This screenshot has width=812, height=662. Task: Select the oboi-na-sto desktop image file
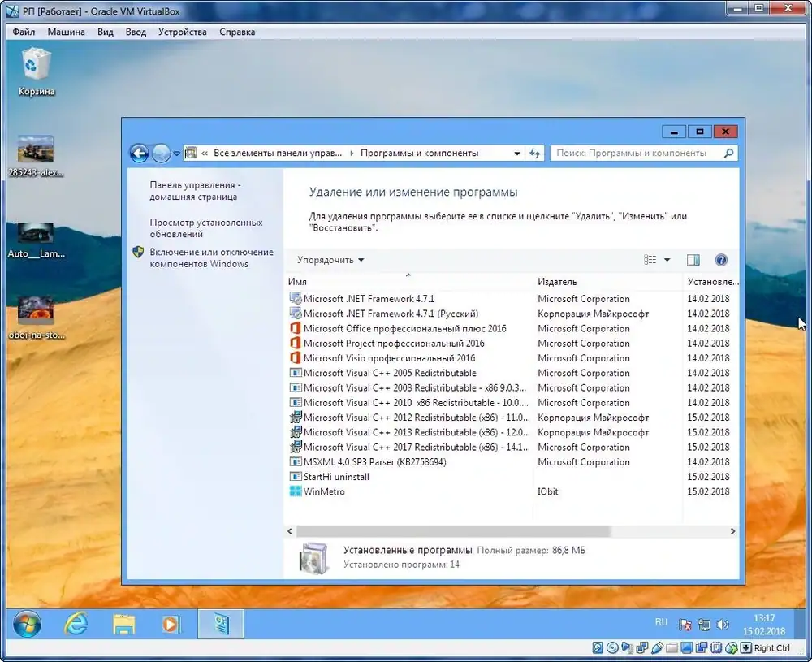pos(36,317)
